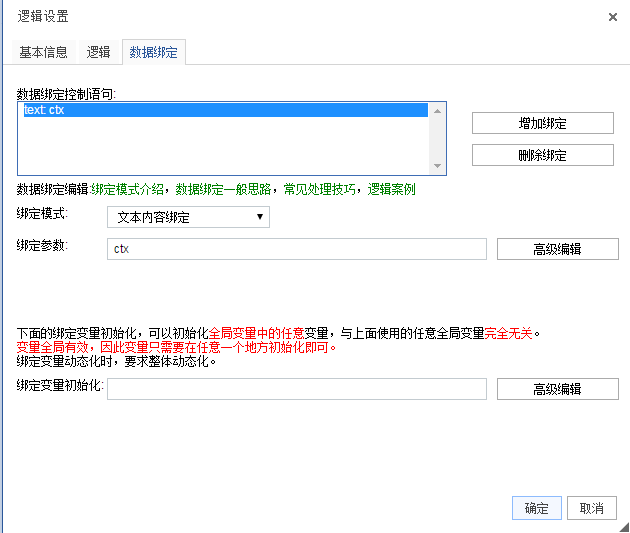Close the 逻辑设置 dialog with the X icon
This screenshot has width=630, height=533.
click(613, 17)
